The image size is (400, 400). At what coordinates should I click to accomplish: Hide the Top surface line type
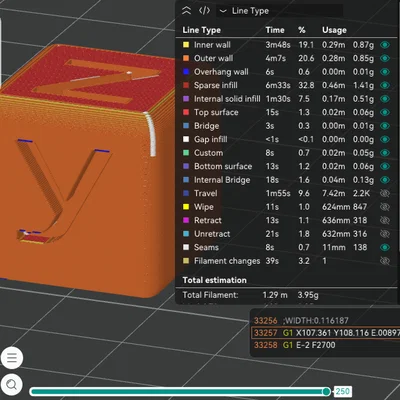point(385,112)
